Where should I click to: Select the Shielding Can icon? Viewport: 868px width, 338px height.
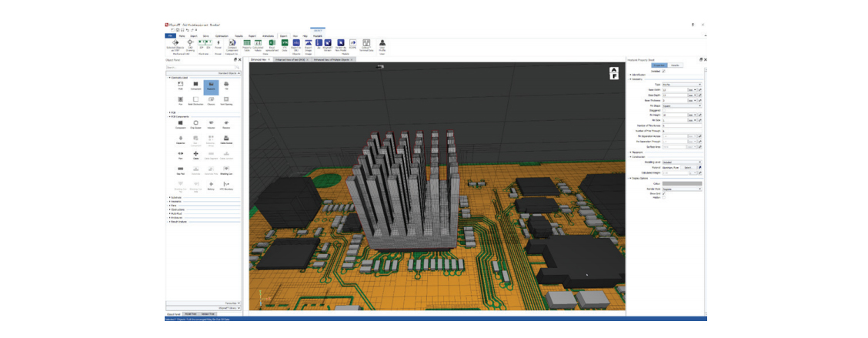pyautogui.click(x=226, y=170)
